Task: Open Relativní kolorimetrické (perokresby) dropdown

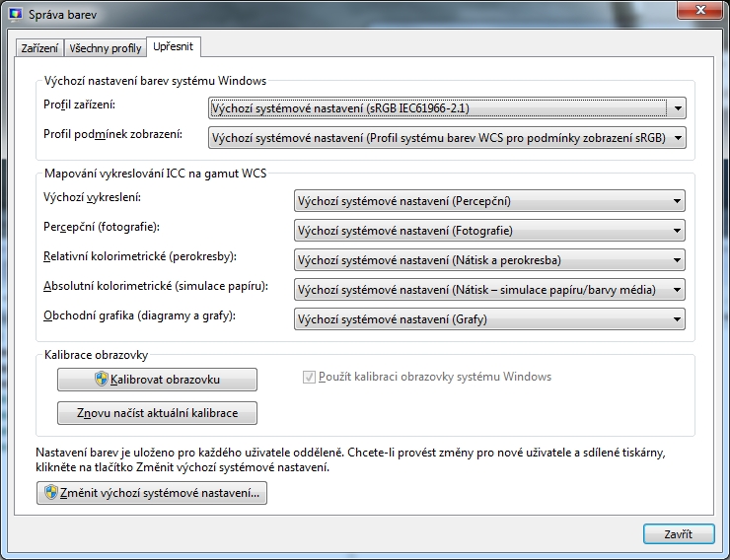Action: click(x=489, y=260)
